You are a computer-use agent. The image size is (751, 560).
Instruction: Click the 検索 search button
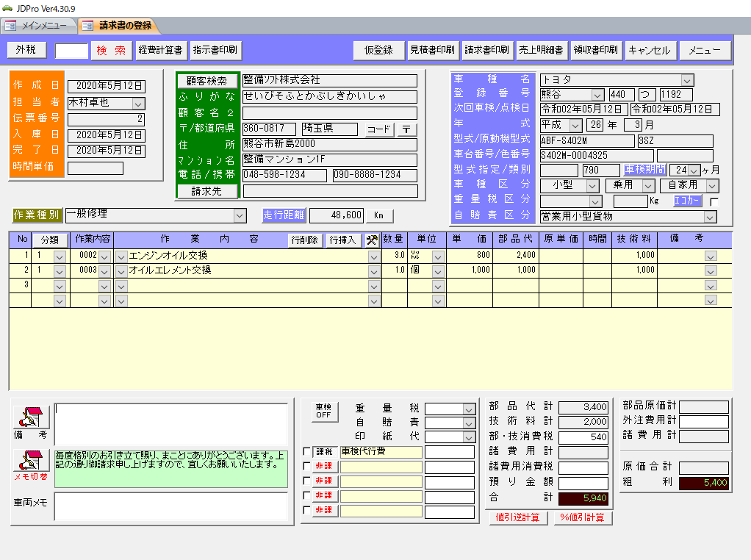[x=111, y=50]
